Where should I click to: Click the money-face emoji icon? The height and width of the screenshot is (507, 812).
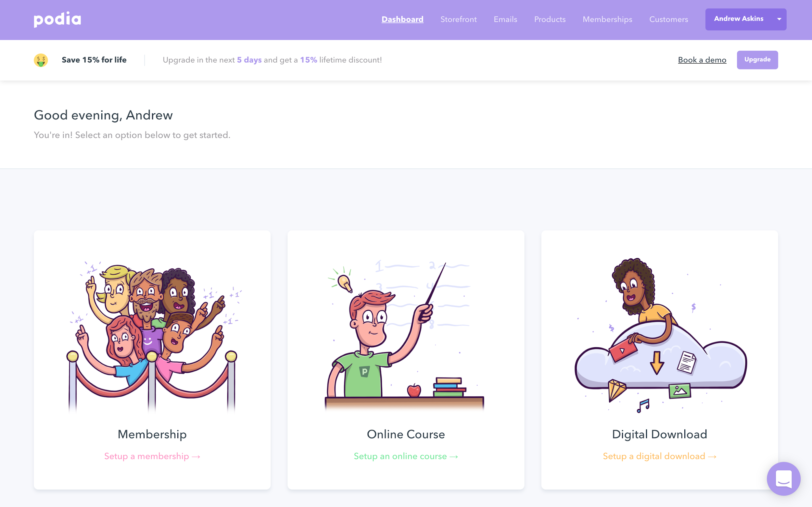click(x=41, y=60)
